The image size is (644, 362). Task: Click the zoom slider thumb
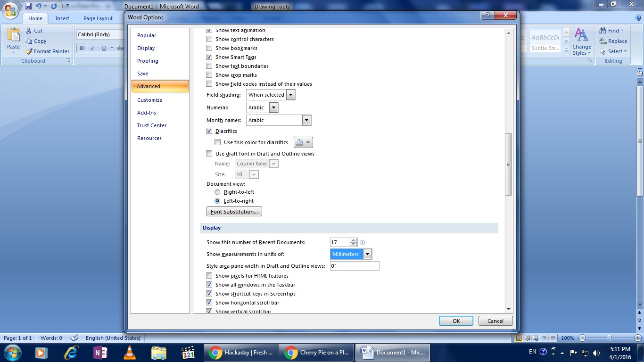tap(610, 338)
